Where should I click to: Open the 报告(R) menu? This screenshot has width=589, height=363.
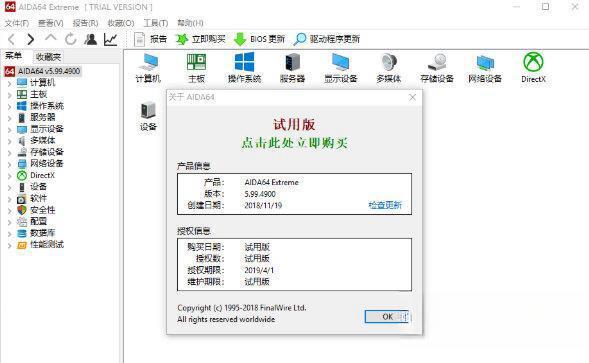click(85, 23)
